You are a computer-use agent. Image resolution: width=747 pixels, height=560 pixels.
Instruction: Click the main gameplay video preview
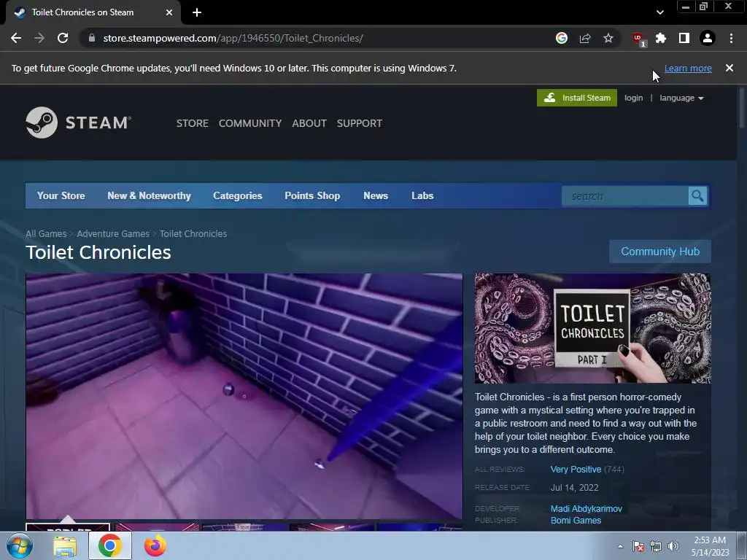pyautogui.click(x=244, y=396)
